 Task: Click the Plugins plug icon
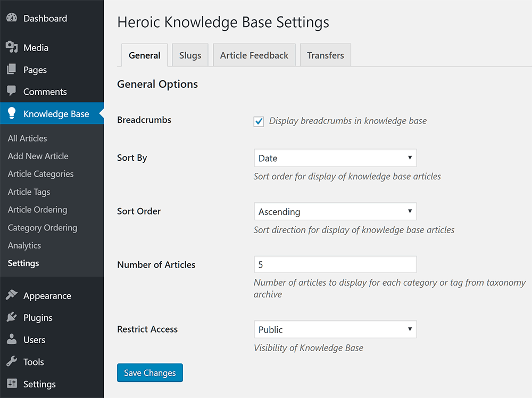point(12,318)
